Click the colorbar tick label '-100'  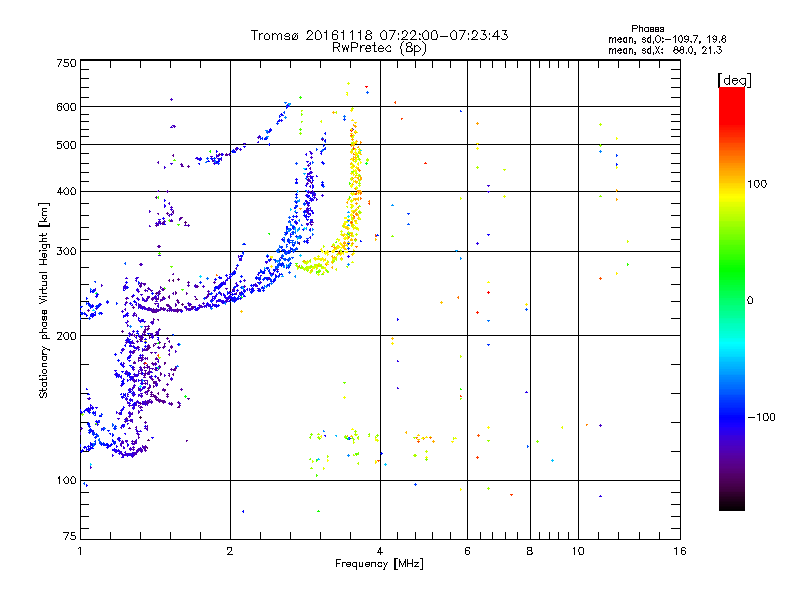[761, 417]
